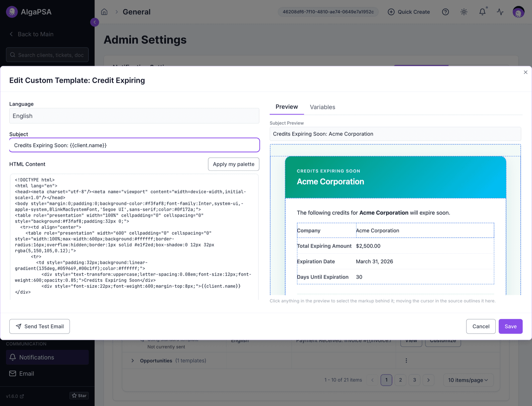Click the Cancel button

(x=481, y=327)
